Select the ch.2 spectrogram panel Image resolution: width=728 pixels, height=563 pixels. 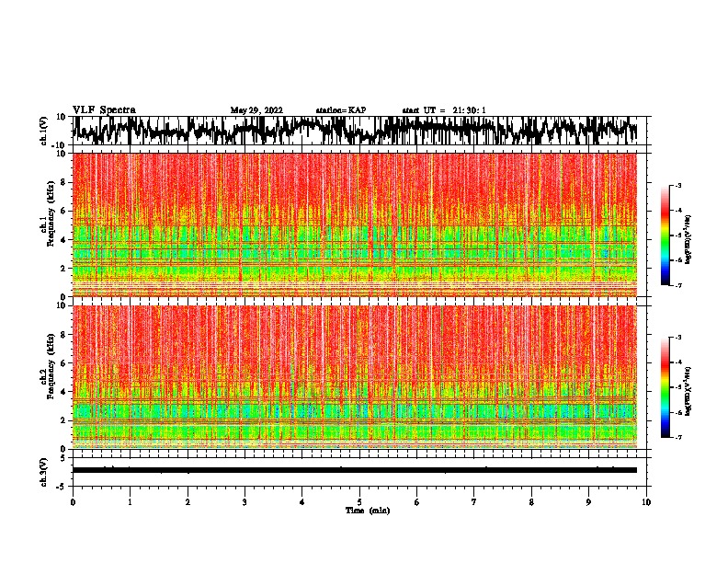(x=359, y=377)
